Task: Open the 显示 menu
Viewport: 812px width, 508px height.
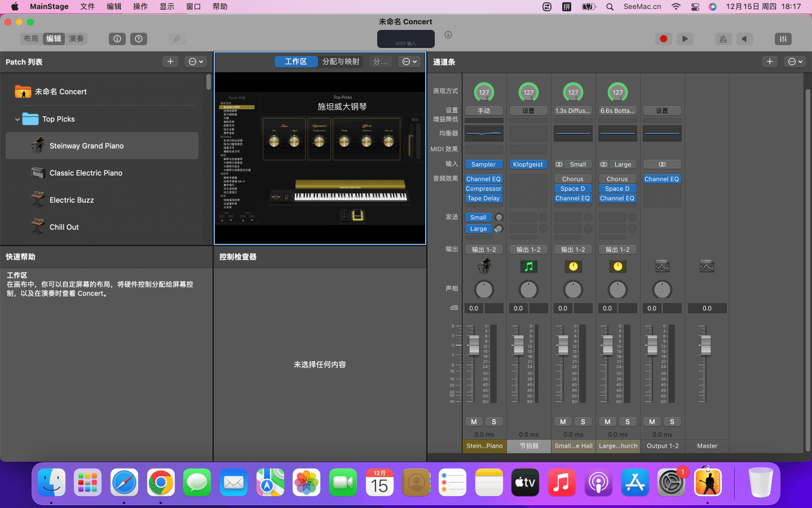Action: (167, 7)
